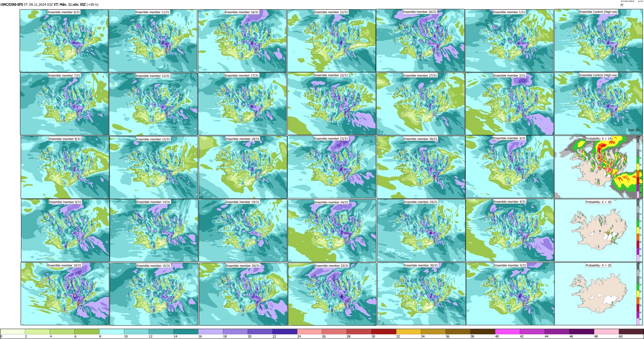The width and height of the screenshot is (644, 339).
Task: Click the pale yellow 0–2 legend swatch
Action: pyautogui.click(x=13, y=332)
